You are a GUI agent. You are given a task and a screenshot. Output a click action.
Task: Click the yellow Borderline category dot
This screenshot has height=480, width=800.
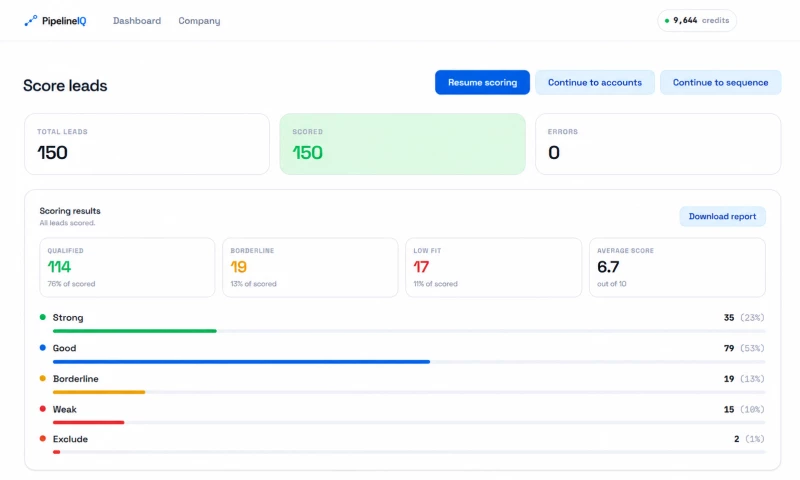coord(43,378)
